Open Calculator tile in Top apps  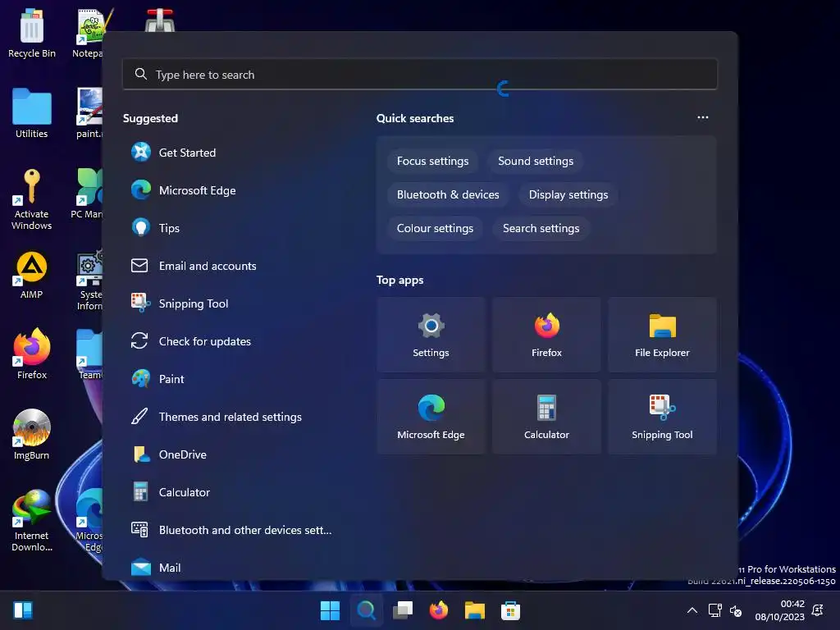(546, 417)
